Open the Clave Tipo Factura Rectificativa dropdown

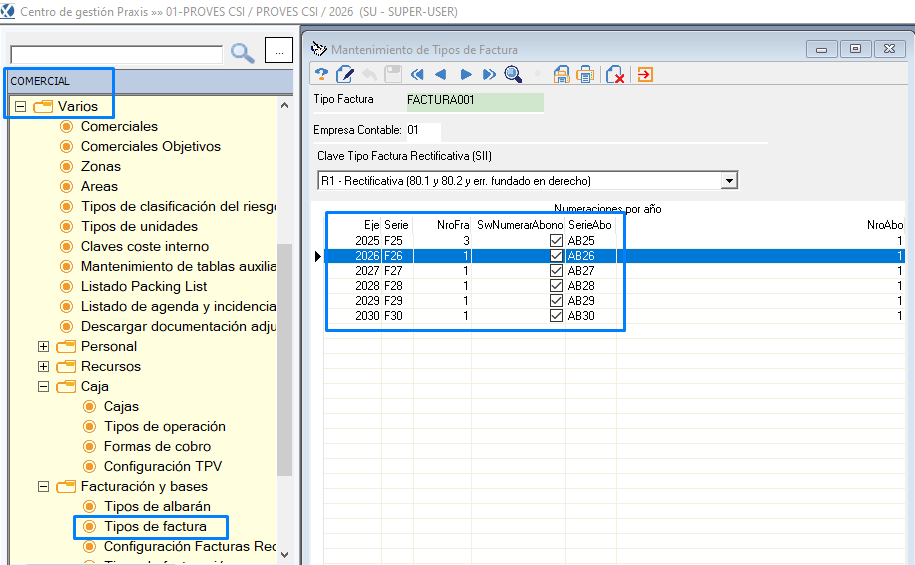click(x=729, y=181)
